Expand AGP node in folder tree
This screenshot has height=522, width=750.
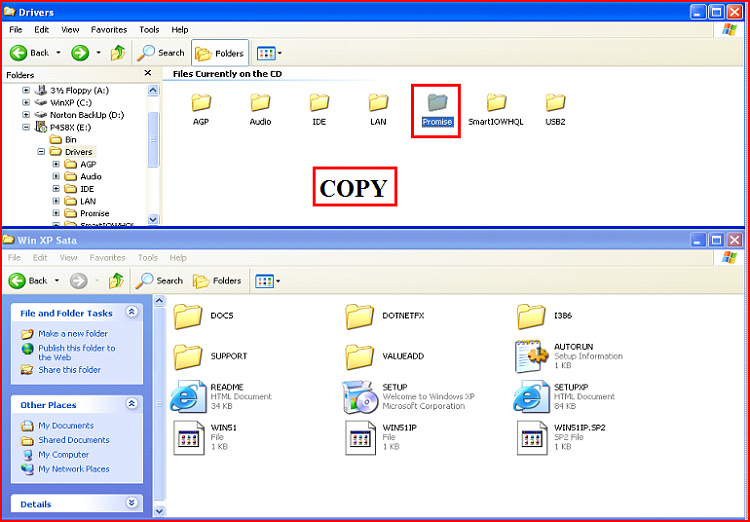(x=56, y=164)
